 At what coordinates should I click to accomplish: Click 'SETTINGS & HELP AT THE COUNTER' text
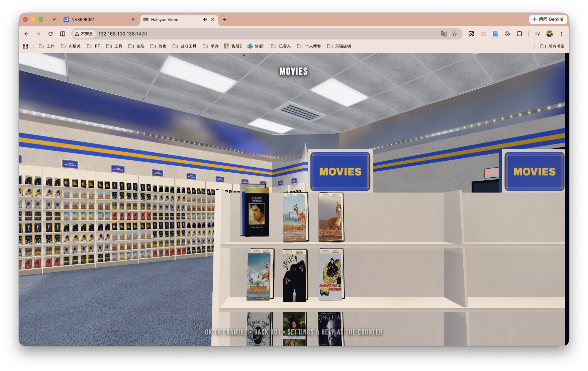pos(335,332)
